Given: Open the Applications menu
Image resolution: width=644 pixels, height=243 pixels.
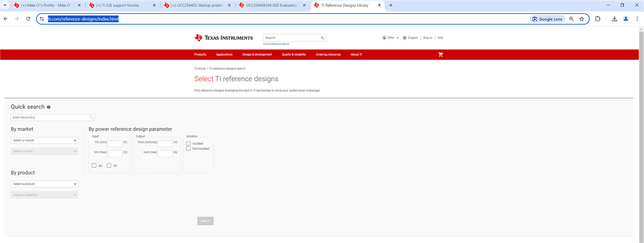Looking at the screenshot, I should 224,54.
